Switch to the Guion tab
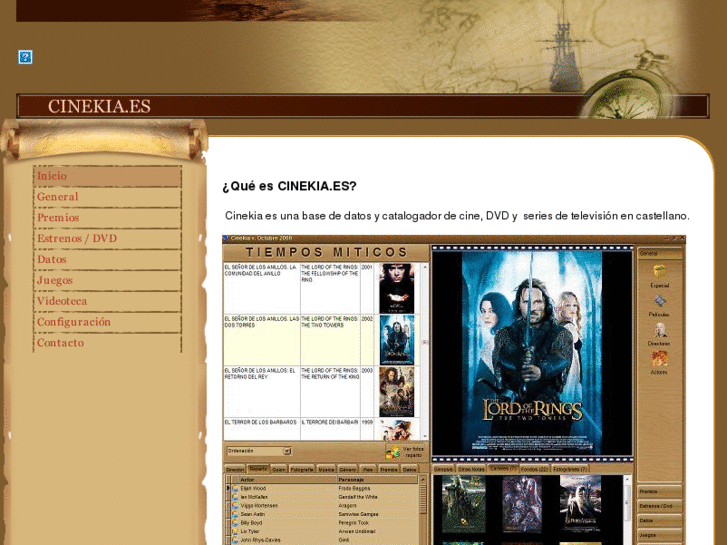Viewport: 727px width, 545px height. click(x=279, y=469)
